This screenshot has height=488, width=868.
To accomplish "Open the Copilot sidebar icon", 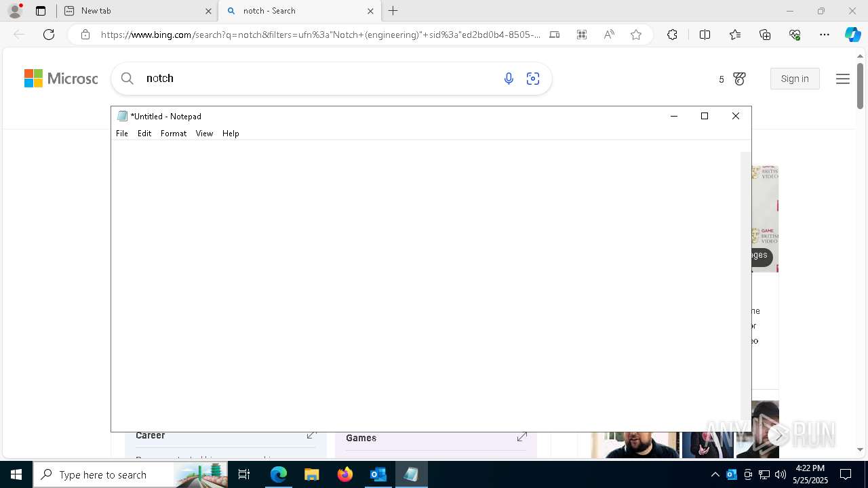I will [852, 35].
